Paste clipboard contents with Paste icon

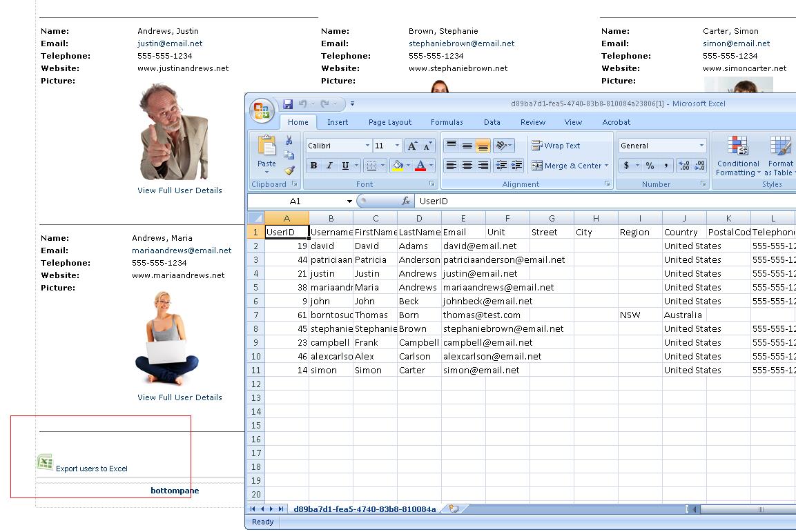tap(266, 146)
